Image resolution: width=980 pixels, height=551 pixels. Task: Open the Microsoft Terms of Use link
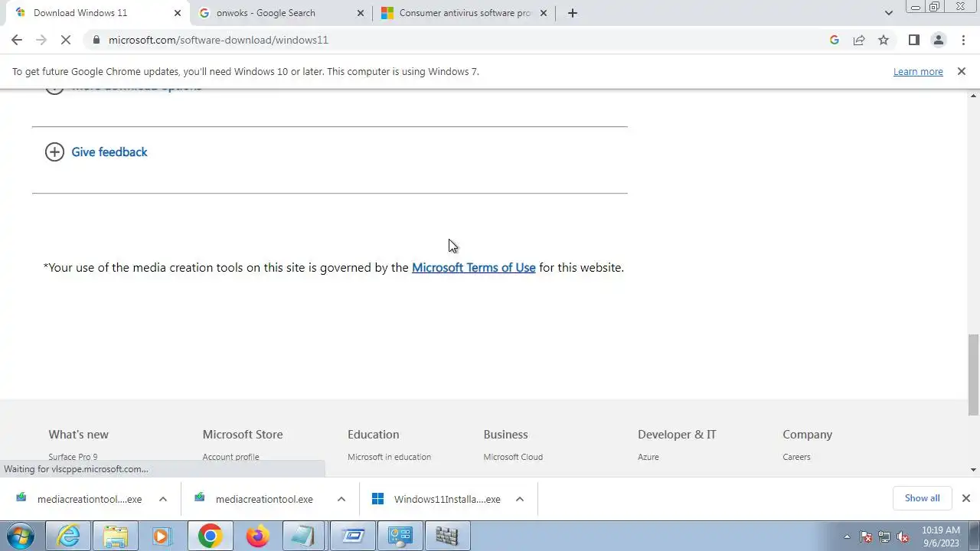click(474, 267)
